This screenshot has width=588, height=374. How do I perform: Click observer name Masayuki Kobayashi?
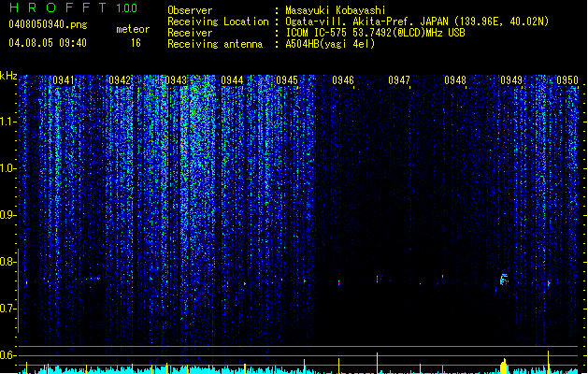click(x=336, y=10)
